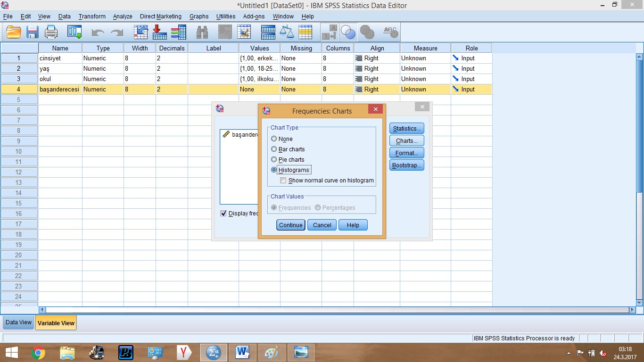
Task: Open Google Chrome from the taskbar
Action: [x=38, y=353]
